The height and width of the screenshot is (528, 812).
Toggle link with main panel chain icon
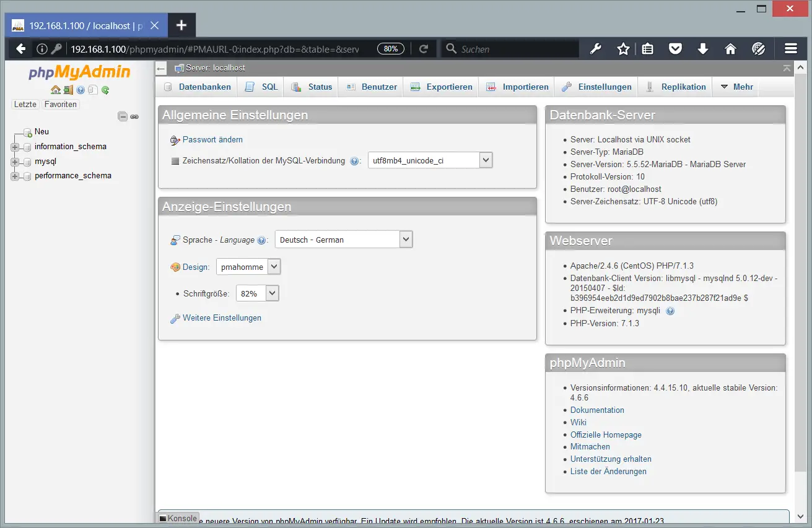[134, 116]
